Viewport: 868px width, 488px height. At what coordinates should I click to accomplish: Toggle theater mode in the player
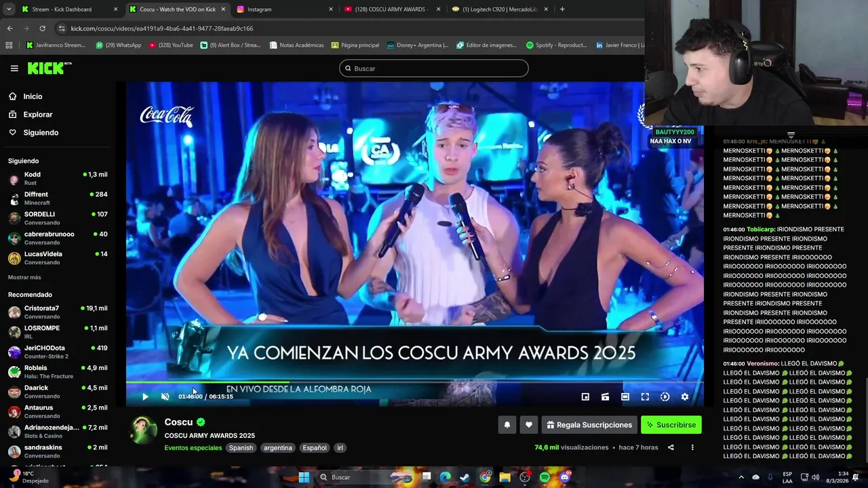[625, 397]
